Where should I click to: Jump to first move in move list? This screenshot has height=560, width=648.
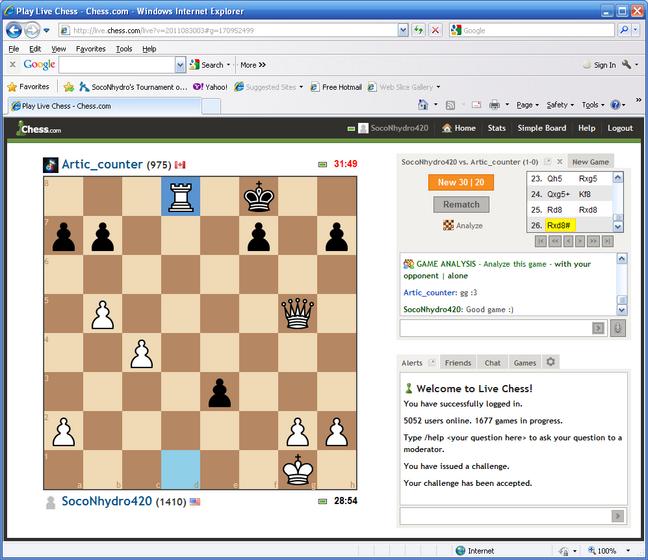[x=541, y=241]
